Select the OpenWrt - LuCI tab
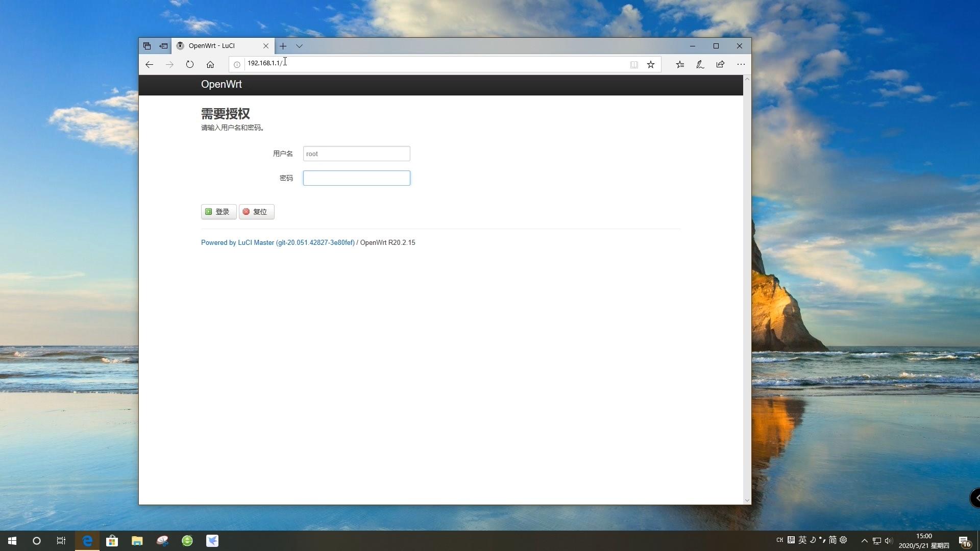 (x=212, y=46)
